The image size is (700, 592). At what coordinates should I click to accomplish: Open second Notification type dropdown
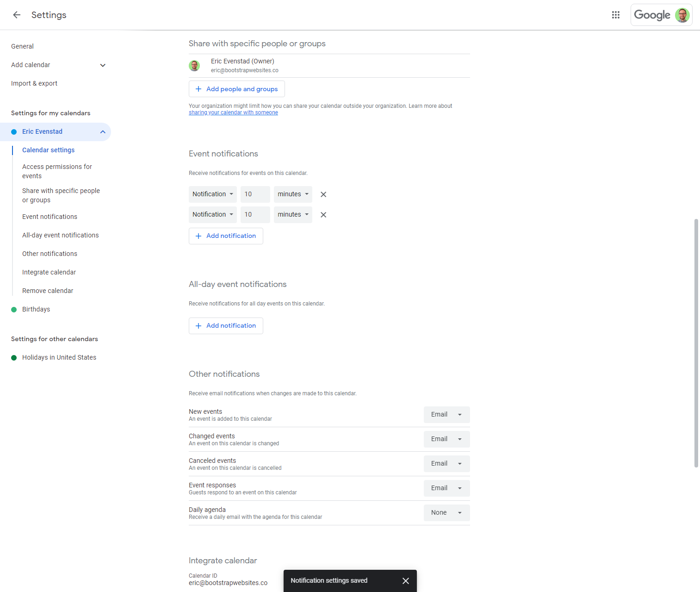point(213,215)
